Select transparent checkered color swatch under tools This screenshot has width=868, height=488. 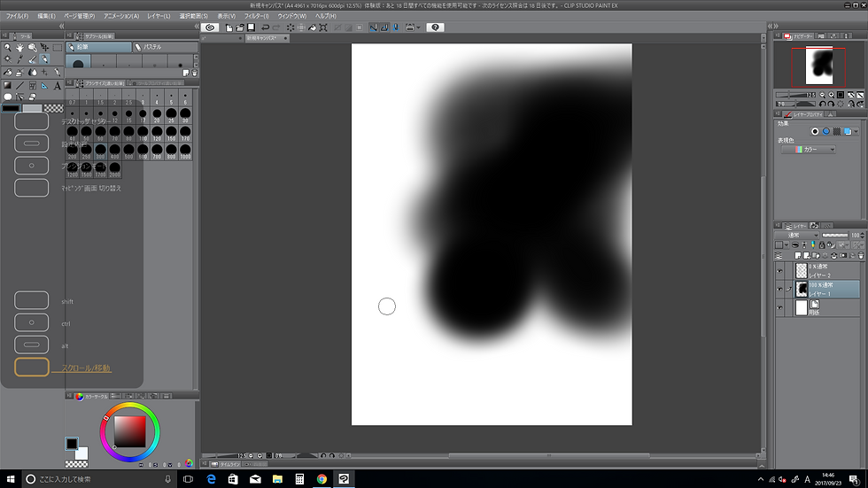click(x=54, y=108)
